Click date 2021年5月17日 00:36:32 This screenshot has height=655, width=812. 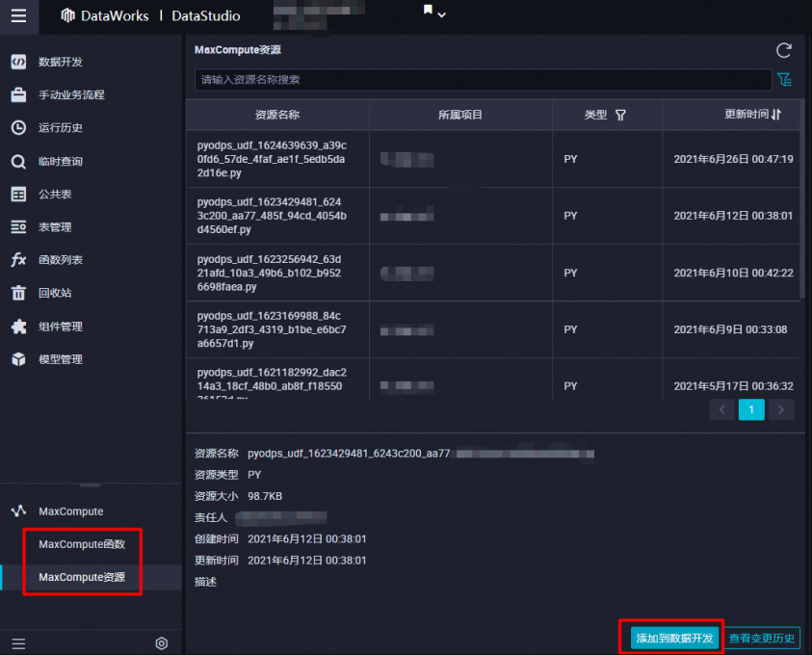click(733, 385)
